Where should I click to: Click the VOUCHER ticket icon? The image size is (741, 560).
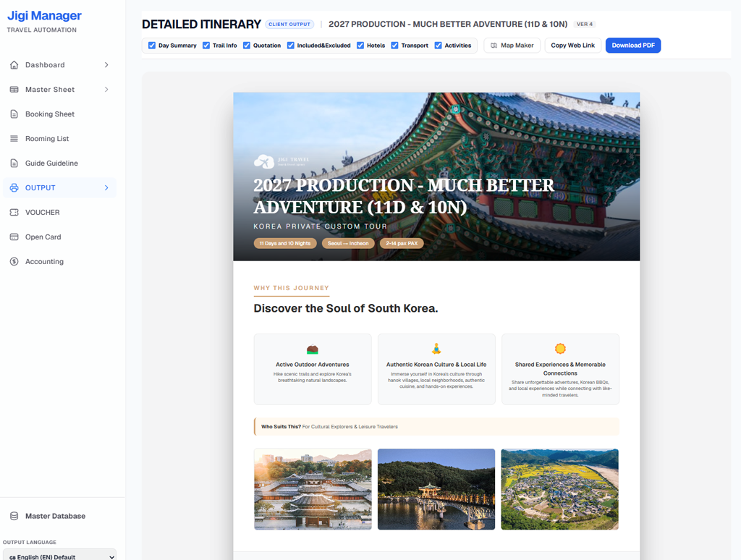[x=14, y=212]
